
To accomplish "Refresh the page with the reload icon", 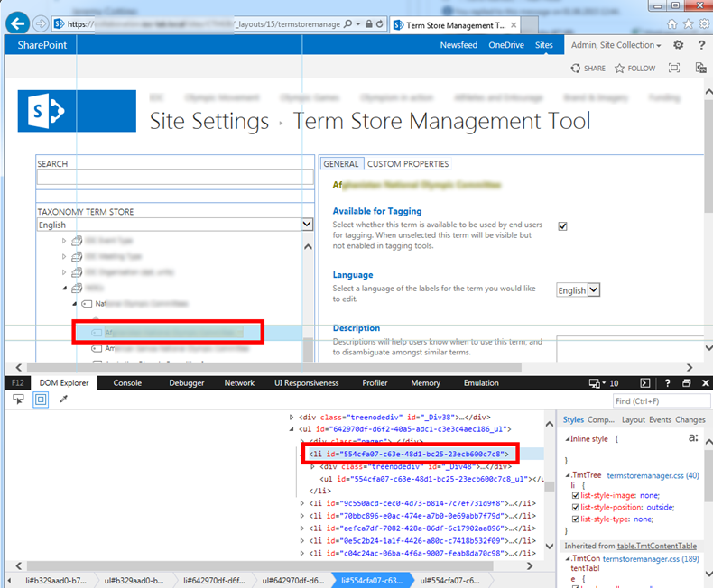I will click(380, 23).
